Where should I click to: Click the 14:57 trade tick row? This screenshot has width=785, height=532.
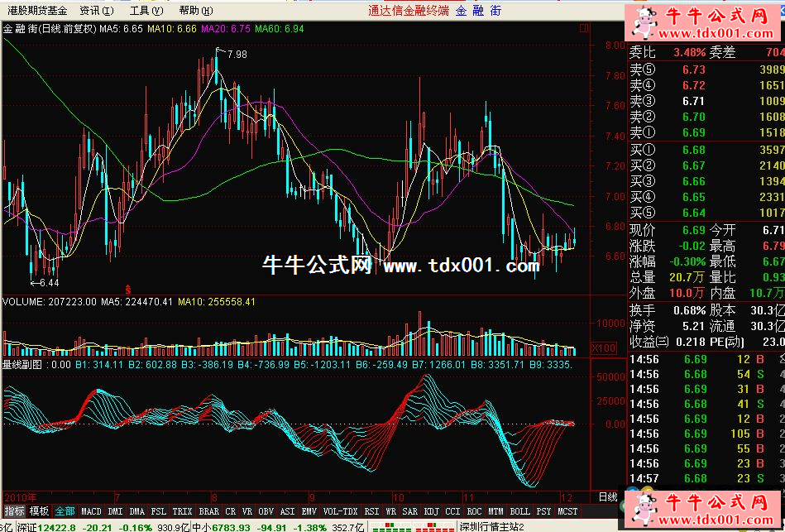[x=707, y=478]
